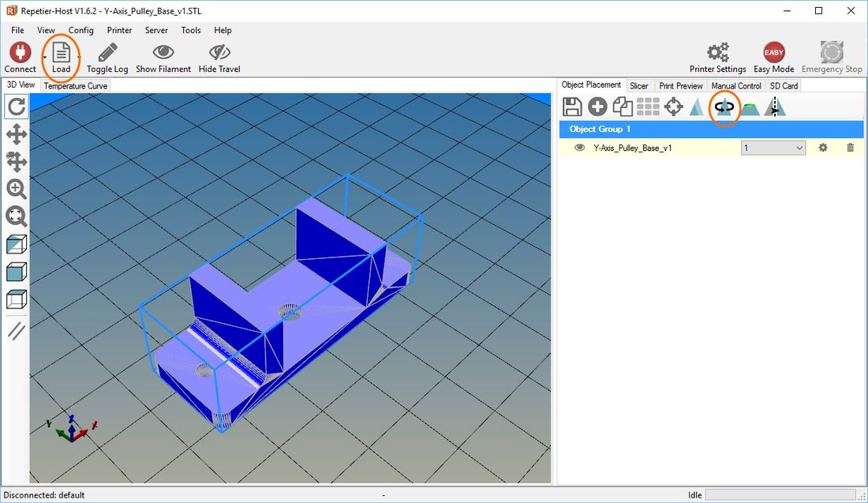The height and width of the screenshot is (503, 868).
Task: Click the Center Object crosshair icon
Action: tap(674, 107)
